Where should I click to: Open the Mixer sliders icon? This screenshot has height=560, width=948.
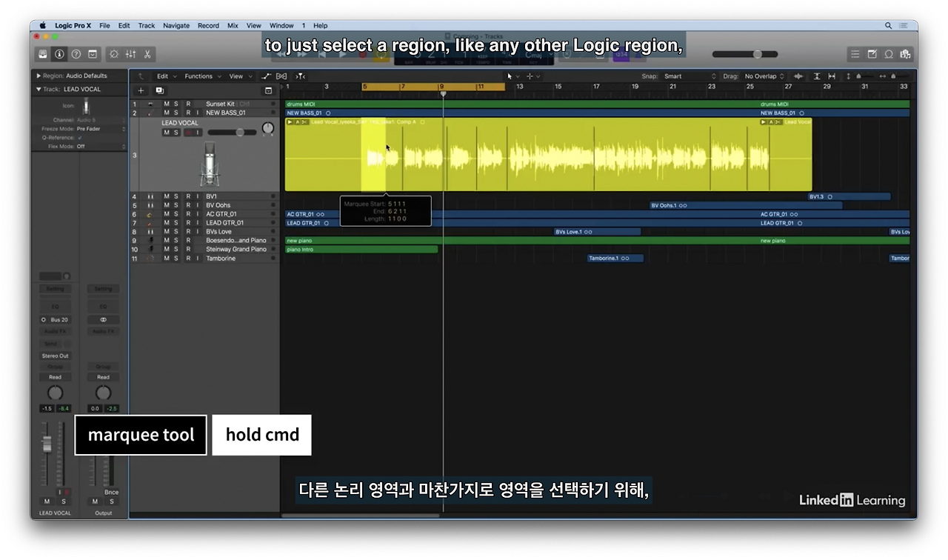pyautogui.click(x=131, y=54)
